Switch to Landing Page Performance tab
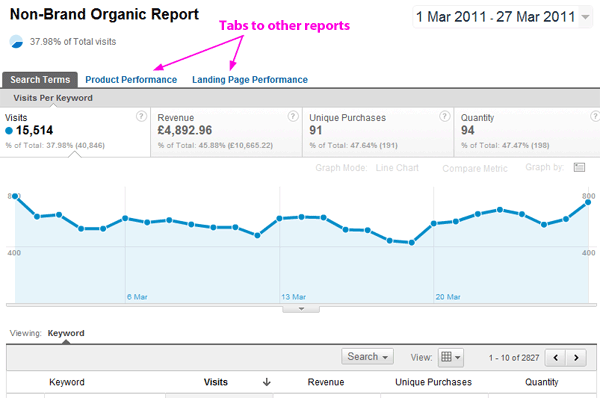 click(x=250, y=80)
